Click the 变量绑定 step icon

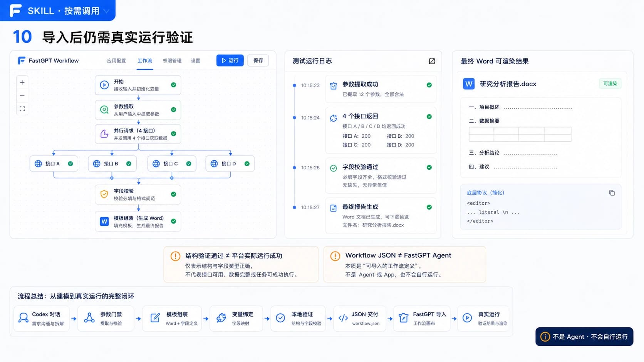[221, 318]
